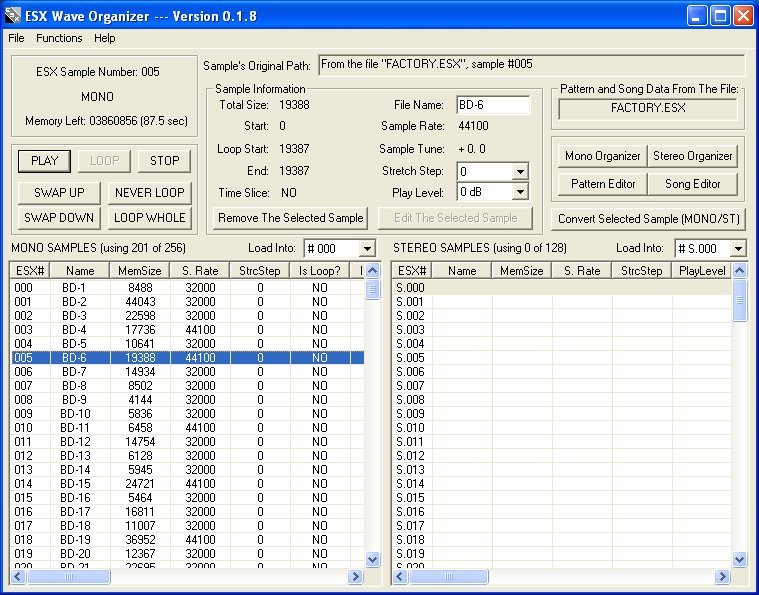Image resolution: width=759 pixels, height=595 pixels.
Task: Click the NEVER LOOP button
Action: point(150,193)
